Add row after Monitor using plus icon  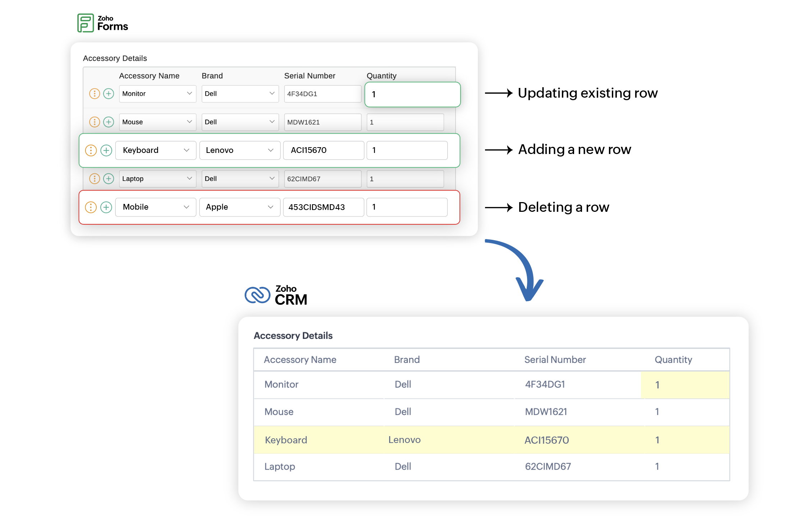tap(109, 94)
